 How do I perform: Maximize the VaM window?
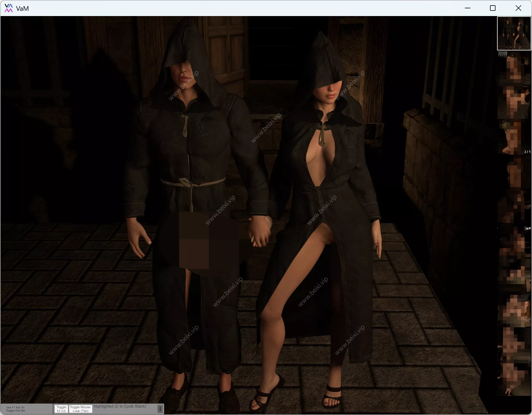(x=493, y=8)
